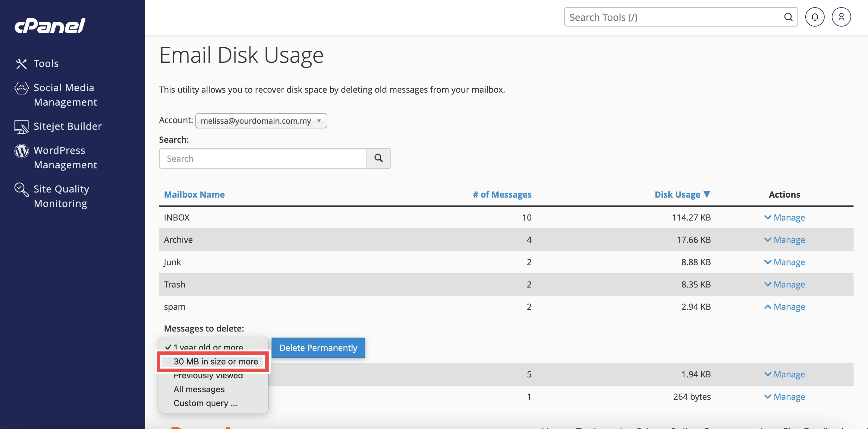Choose 'All messages' from the dropdown list
Image resolution: width=868 pixels, height=429 pixels.
point(199,389)
